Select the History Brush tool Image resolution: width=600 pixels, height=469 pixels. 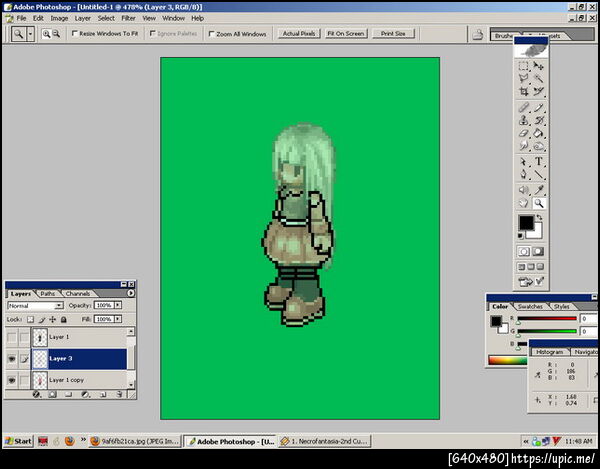tap(538, 121)
